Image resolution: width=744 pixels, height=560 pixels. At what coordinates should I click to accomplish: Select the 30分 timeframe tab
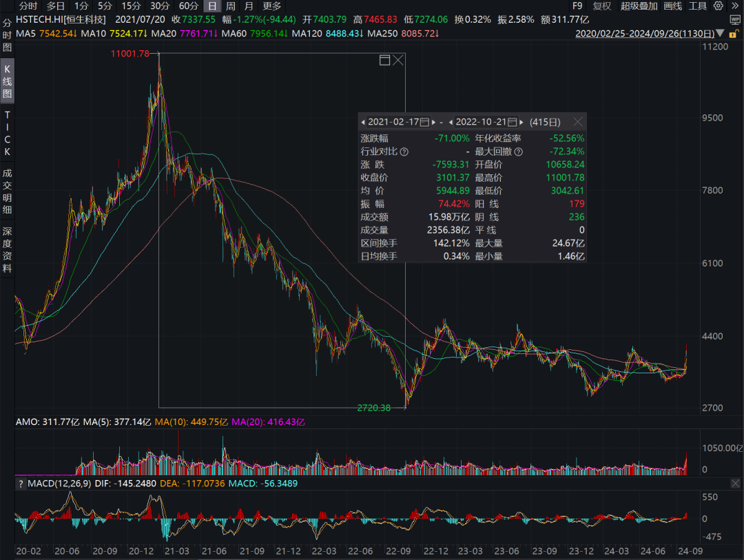pos(159,6)
